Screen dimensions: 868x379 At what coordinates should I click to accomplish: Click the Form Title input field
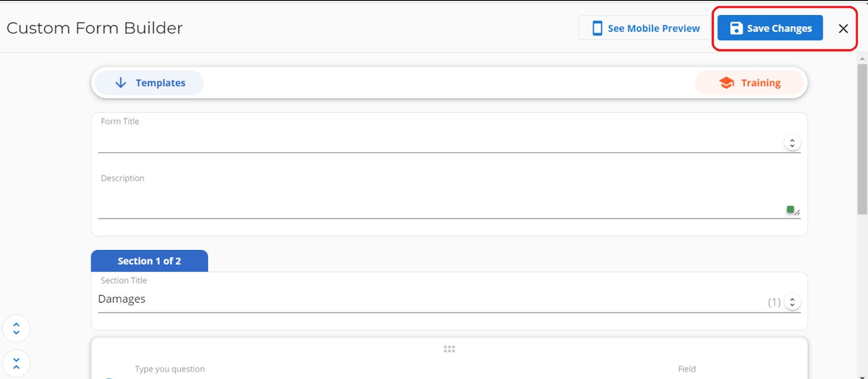click(x=439, y=142)
